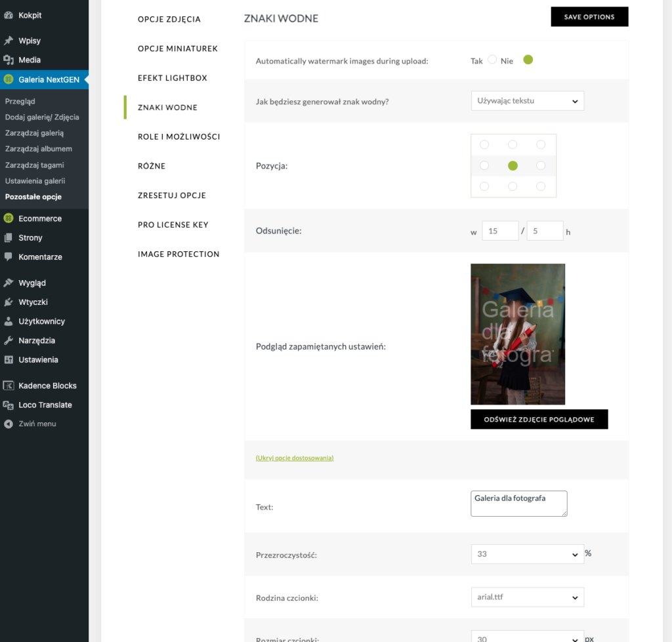Open Wtyczki plugins icon
The height and width of the screenshot is (642, 672).
9,302
